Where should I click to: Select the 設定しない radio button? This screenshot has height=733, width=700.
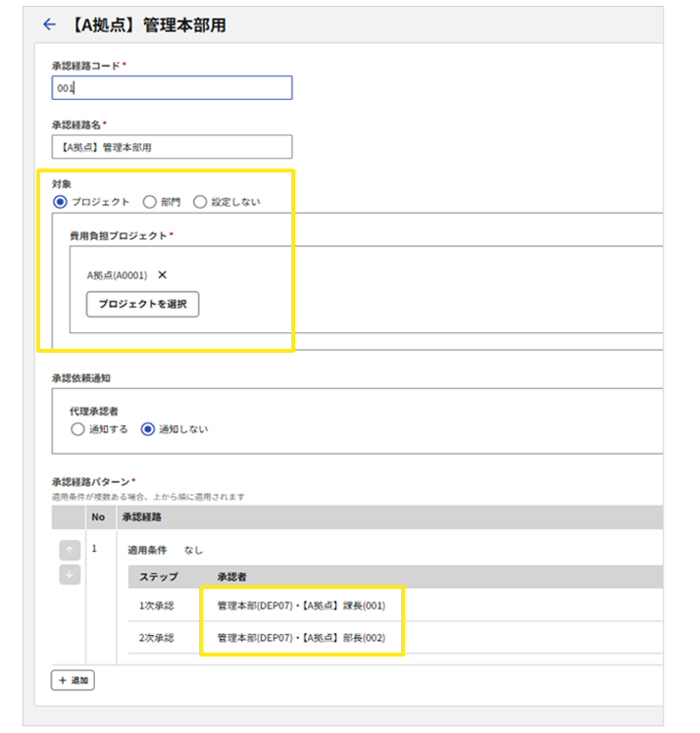click(200, 202)
